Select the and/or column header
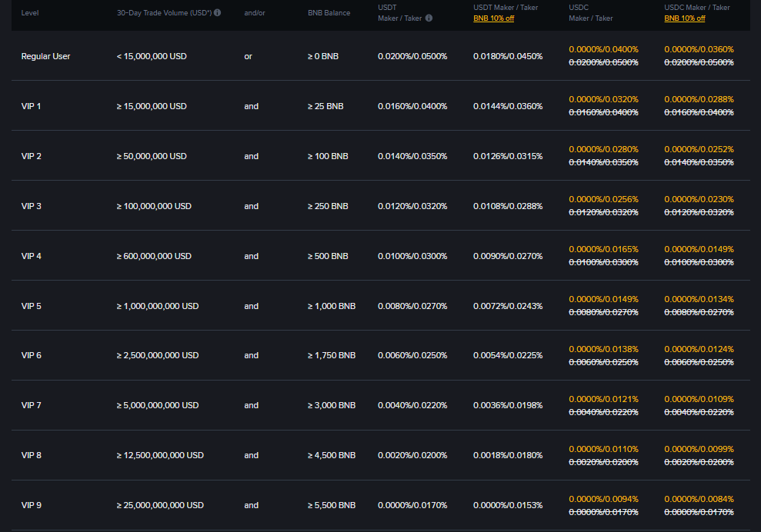The width and height of the screenshot is (761, 532). (254, 12)
